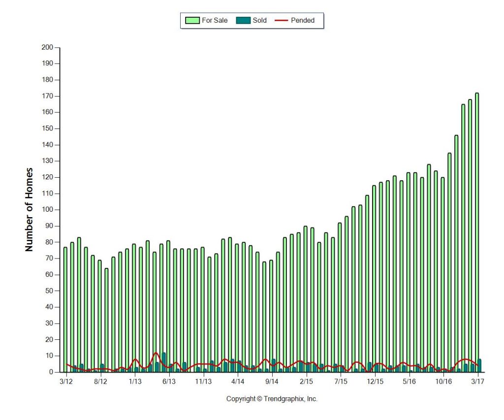
Task: Click the For Sale bar above 12/15
Action: (x=374, y=279)
